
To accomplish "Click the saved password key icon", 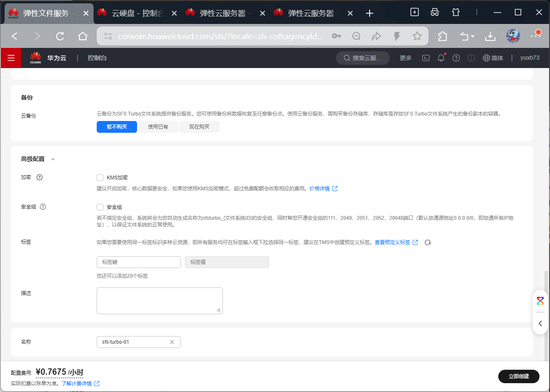I will 336,36.
